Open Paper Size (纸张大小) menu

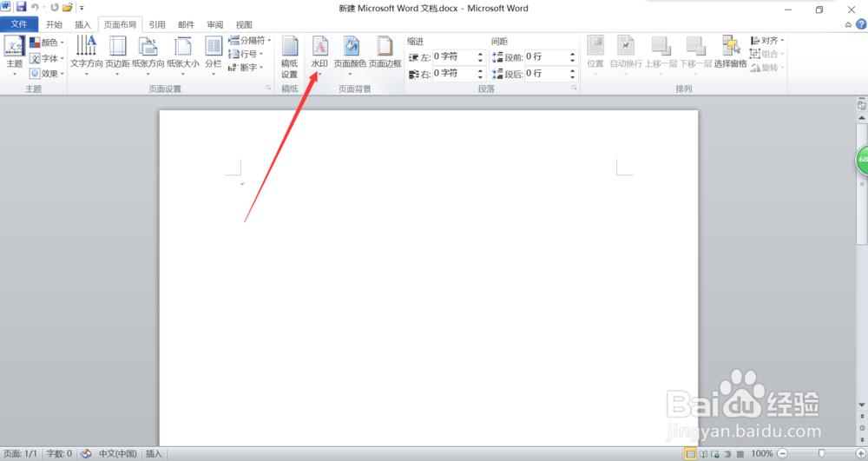(x=182, y=56)
